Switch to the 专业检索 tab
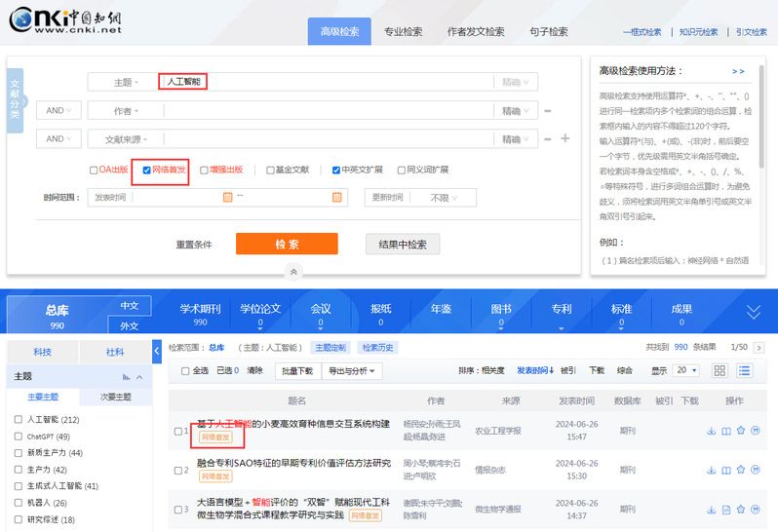The width and height of the screenshot is (778, 532). (403, 31)
